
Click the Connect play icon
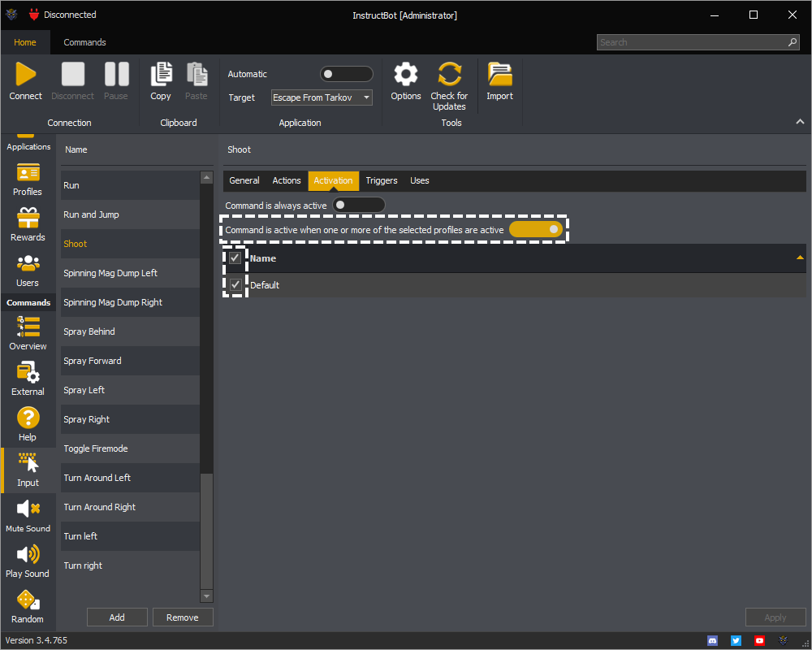[x=25, y=74]
